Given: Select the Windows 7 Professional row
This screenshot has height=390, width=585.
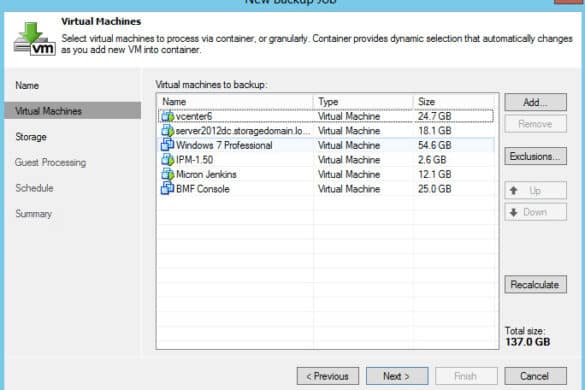Looking at the screenshot, I should (x=326, y=145).
